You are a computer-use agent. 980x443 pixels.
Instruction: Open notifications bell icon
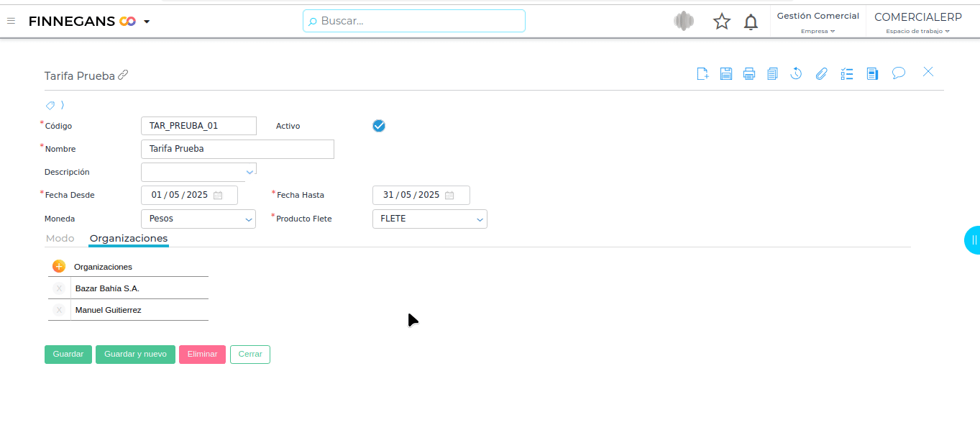click(751, 22)
